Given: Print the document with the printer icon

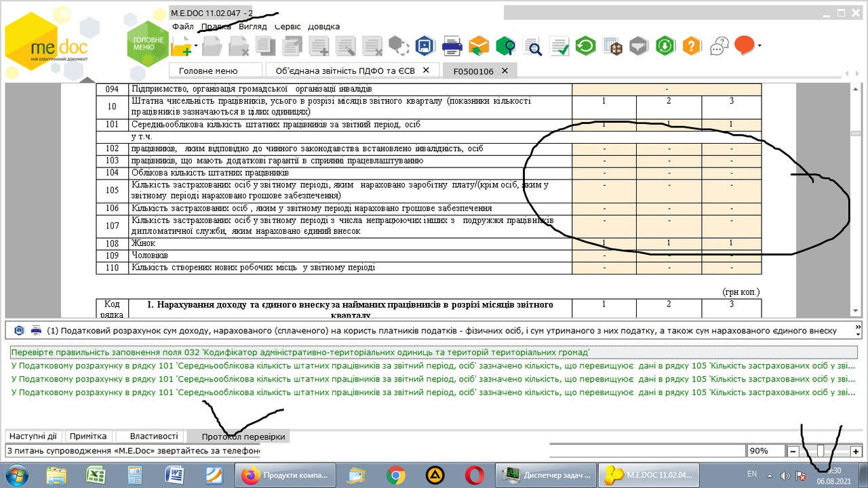Looking at the screenshot, I should (x=452, y=46).
